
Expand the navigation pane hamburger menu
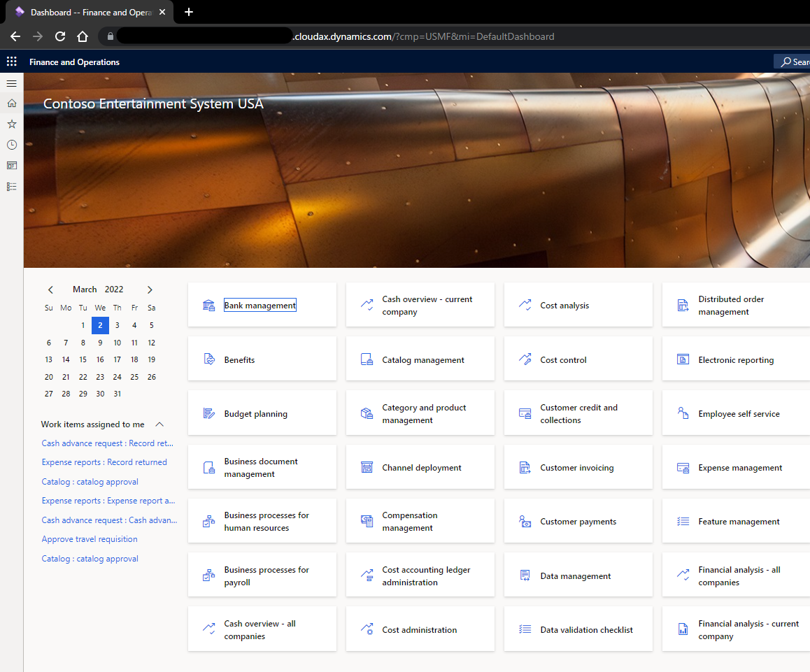pyautogui.click(x=11, y=83)
